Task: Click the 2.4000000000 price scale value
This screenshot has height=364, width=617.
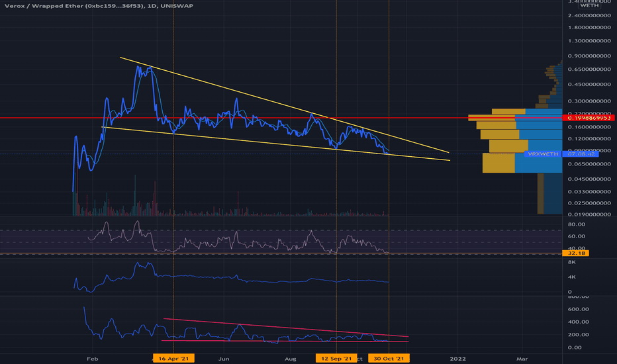Action: point(589,15)
